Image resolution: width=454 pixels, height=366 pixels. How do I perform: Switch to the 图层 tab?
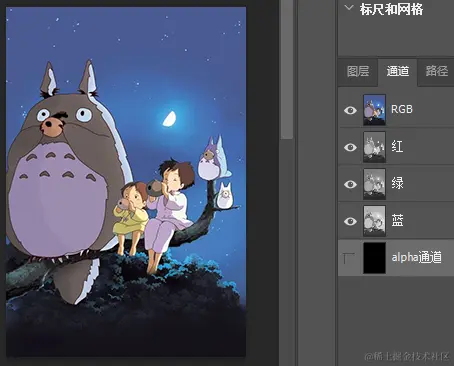coord(358,71)
